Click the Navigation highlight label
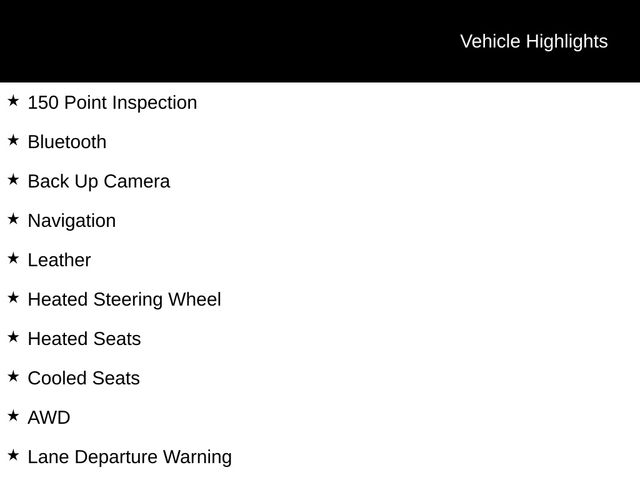This screenshot has height=480, width=640. 72,220
